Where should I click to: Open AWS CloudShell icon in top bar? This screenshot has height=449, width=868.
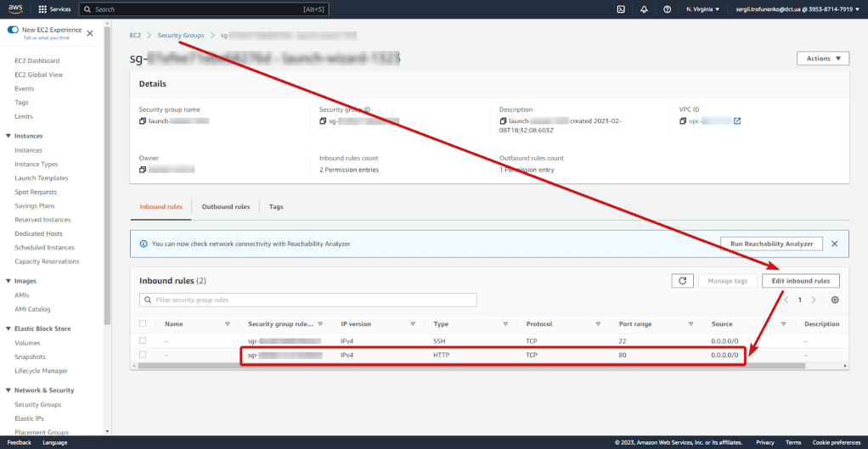[x=621, y=9]
